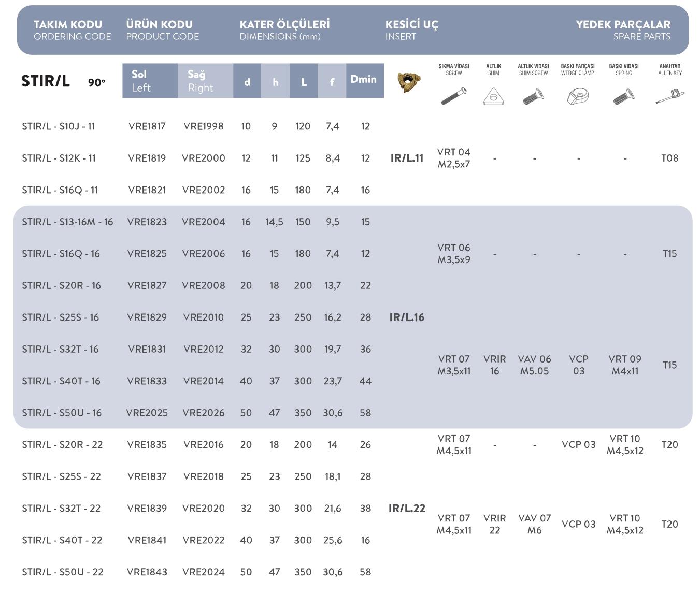Click the d dimension column header
This screenshot has height=594, width=700.
tap(247, 81)
